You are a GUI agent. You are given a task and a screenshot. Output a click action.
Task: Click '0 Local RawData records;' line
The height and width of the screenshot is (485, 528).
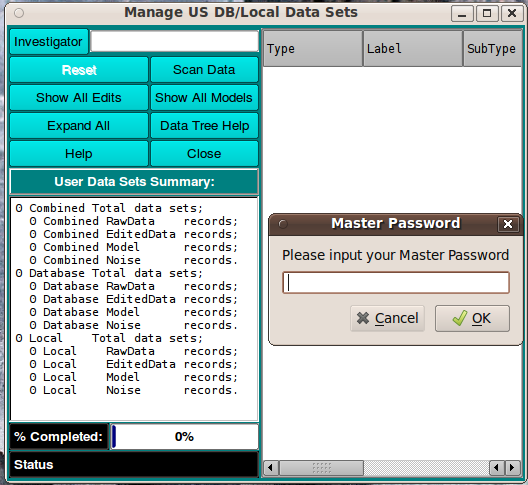pos(133,351)
